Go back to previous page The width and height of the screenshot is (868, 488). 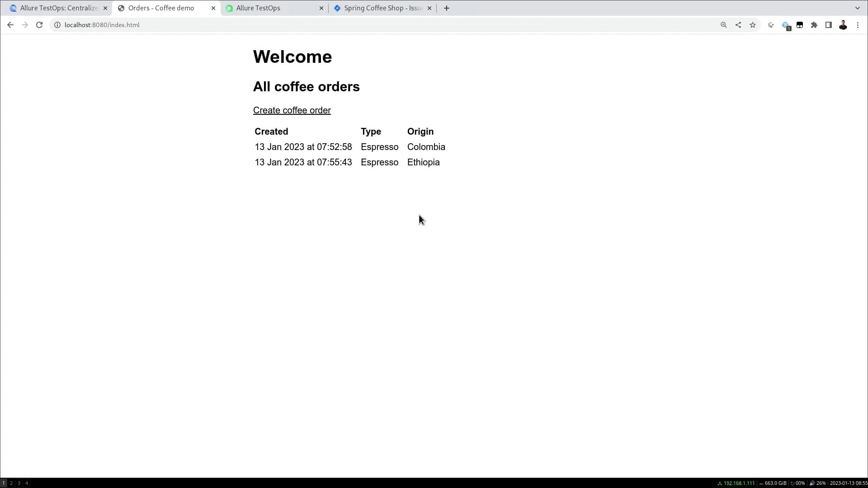[x=10, y=25]
